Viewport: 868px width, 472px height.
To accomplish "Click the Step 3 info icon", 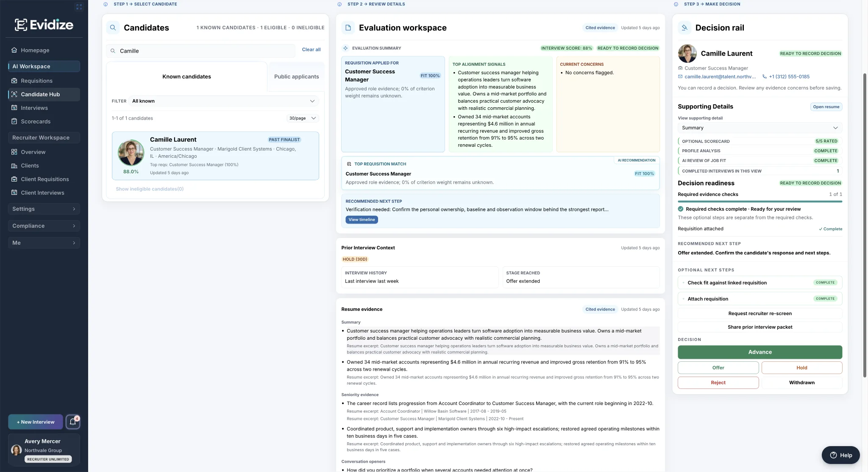I will [x=676, y=4].
